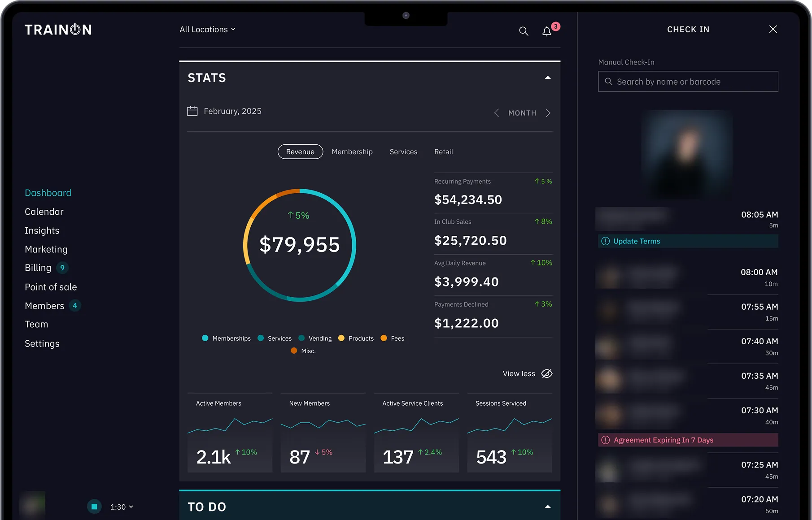Click Agreement Expiring In 7 Days banner
The height and width of the screenshot is (520, 812).
pos(688,440)
